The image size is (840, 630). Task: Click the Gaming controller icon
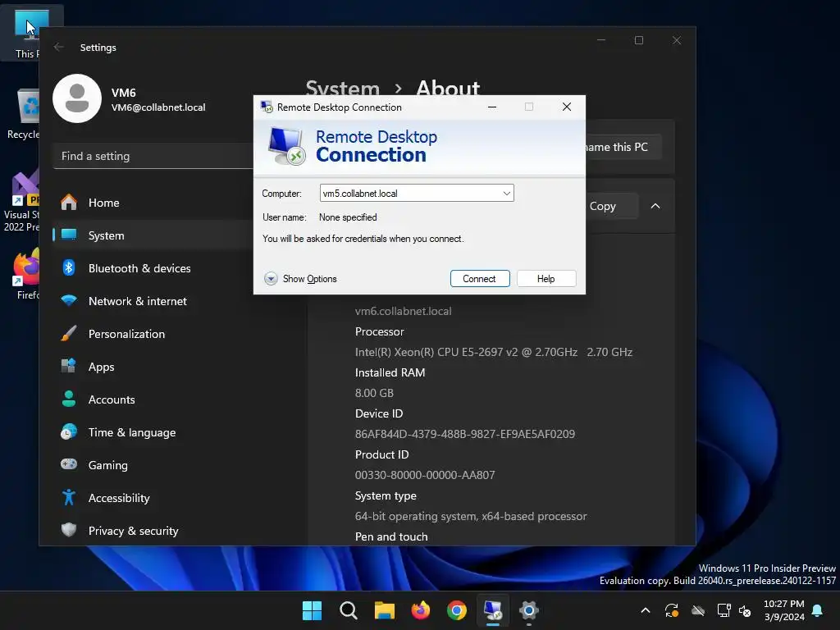point(69,464)
